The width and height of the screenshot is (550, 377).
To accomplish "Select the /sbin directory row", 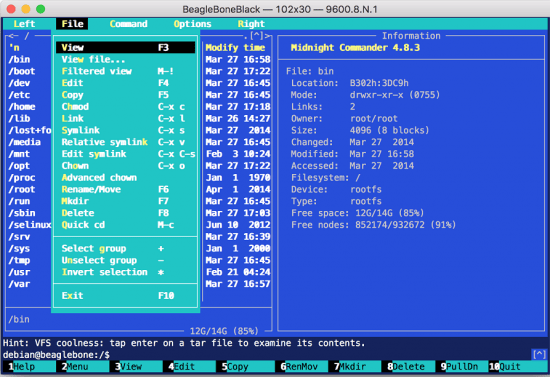I will 22,213.
